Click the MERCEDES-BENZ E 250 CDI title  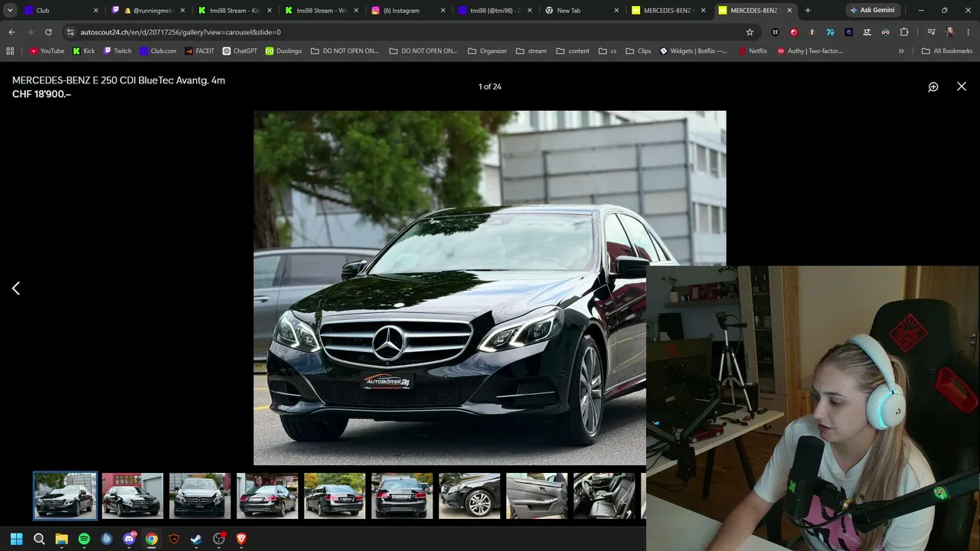coord(119,80)
